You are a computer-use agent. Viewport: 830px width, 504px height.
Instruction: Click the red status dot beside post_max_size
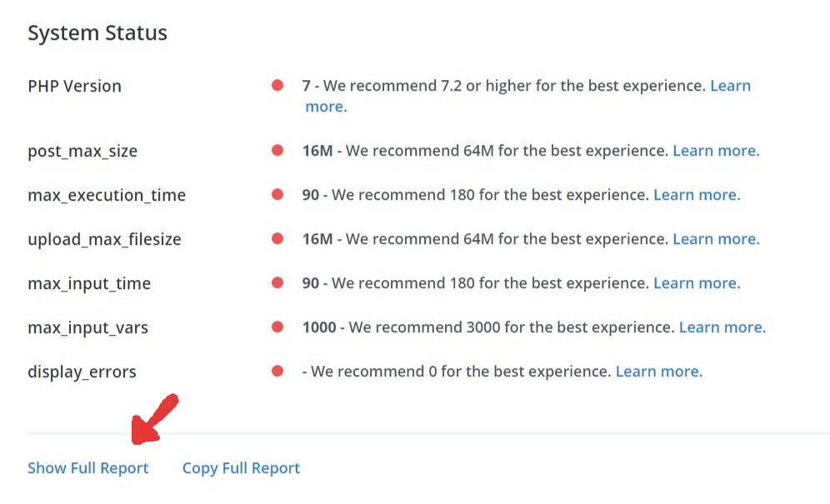277,151
